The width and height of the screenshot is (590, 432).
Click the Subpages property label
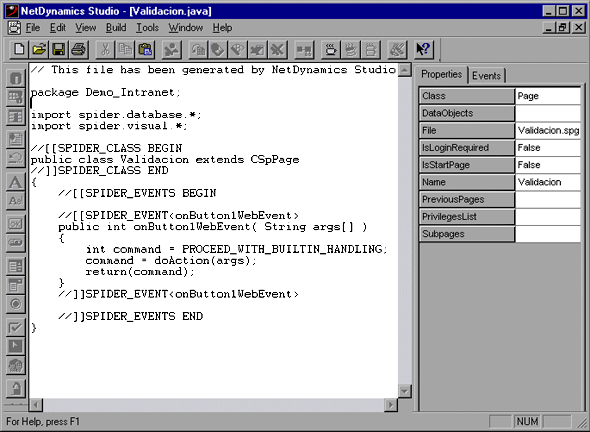467,234
